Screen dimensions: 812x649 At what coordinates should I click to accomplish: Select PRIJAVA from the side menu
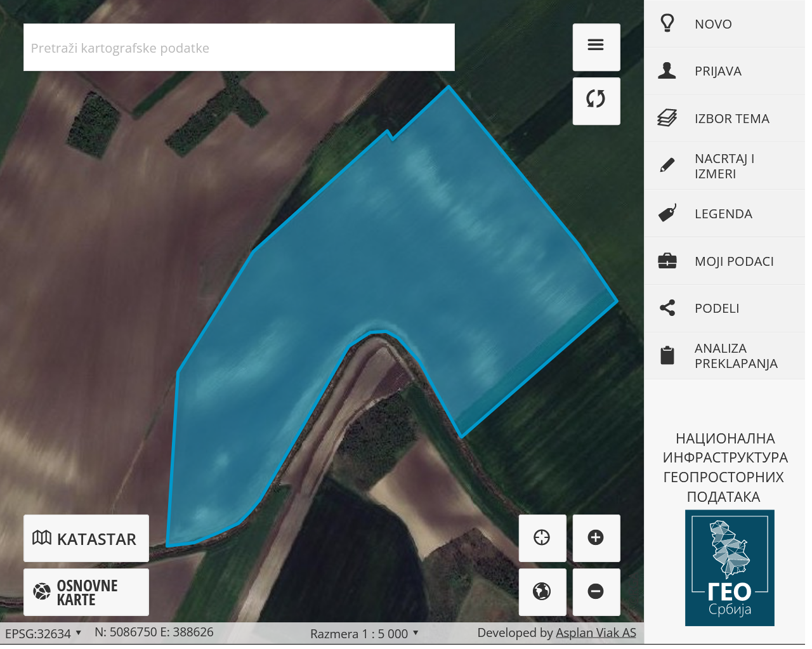point(724,71)
